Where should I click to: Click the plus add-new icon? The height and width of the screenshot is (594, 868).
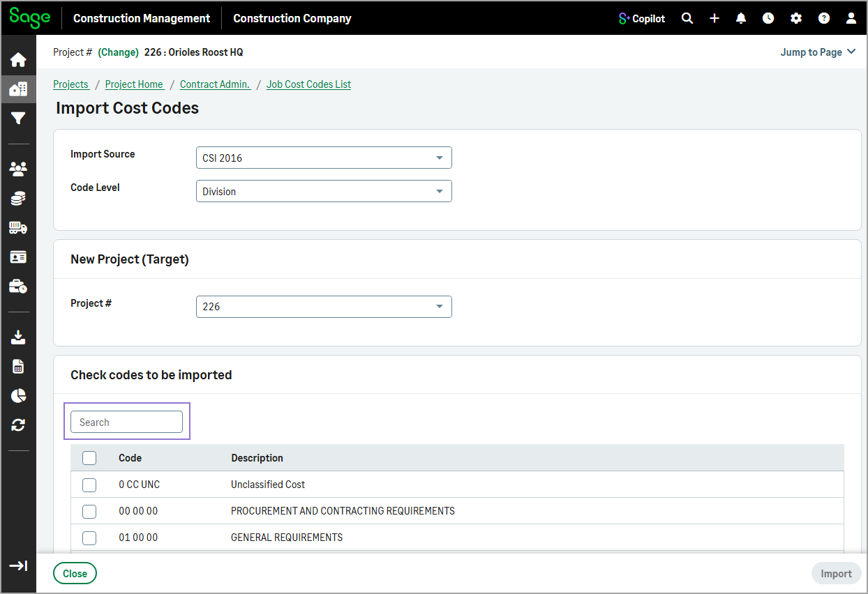(714, 18)
